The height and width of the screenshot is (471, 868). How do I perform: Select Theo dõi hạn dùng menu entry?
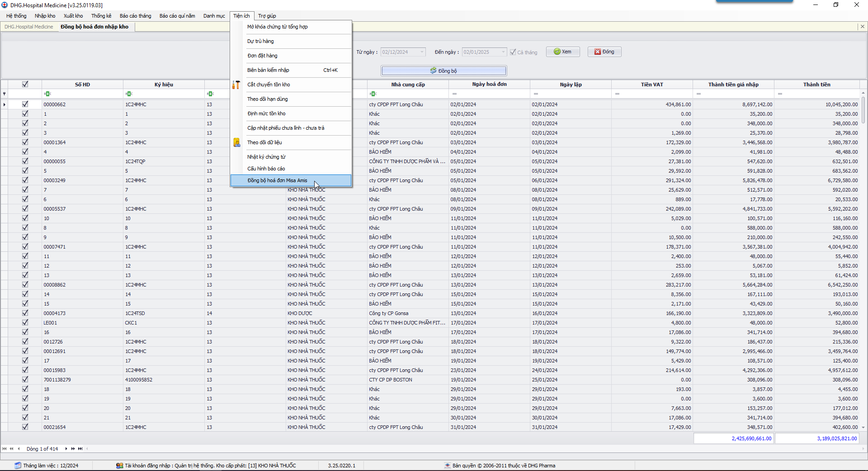pos(291,99)
